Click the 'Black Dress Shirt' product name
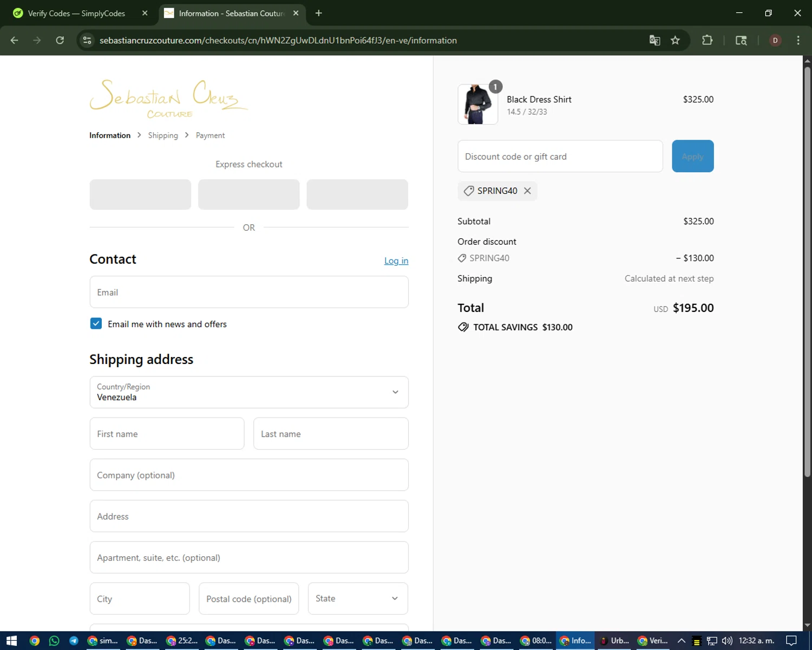The height and width of the screenshot is (650, 812). 539,100
